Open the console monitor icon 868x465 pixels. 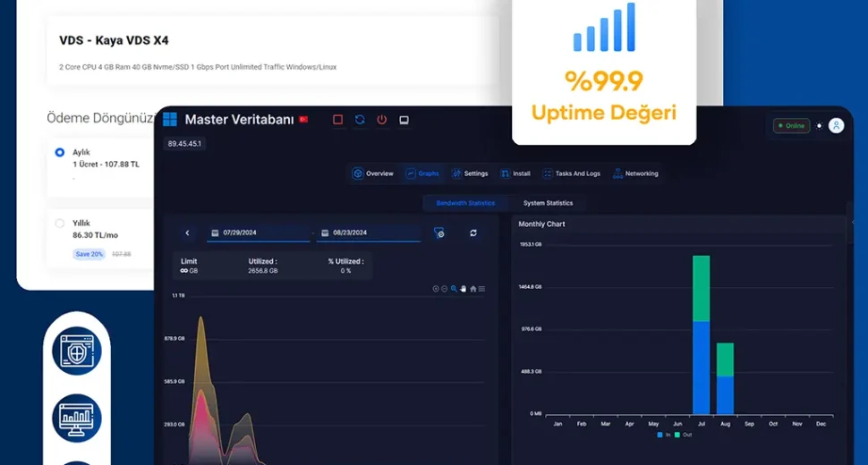404,120
